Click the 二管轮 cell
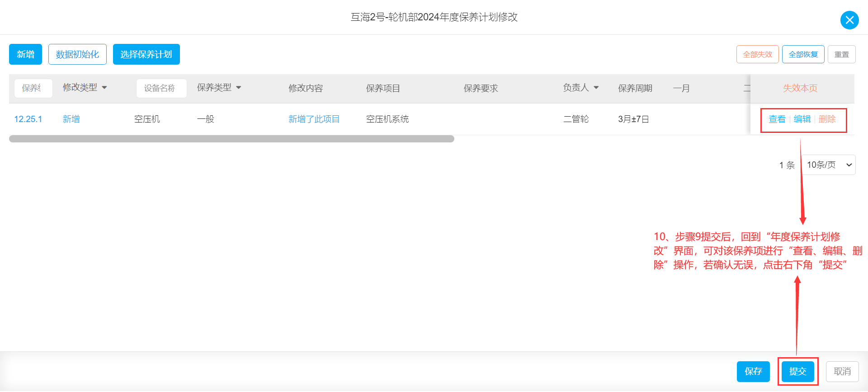The height and width of the screenshot is (392, 868). pos(576,119)
